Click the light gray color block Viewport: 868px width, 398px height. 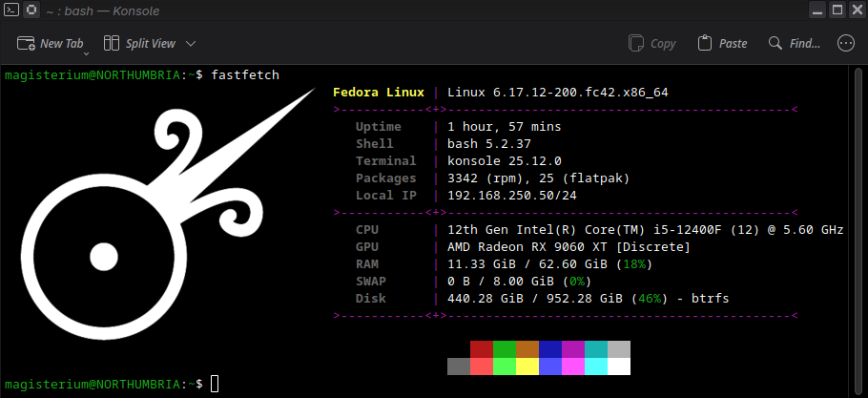pyautogui.click(x=619, y=349)
